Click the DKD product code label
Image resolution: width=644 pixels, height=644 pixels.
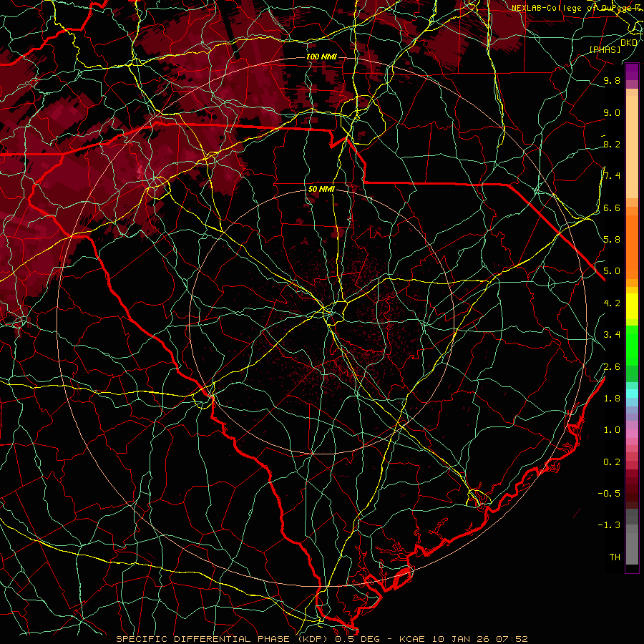[x=629, y=43]
